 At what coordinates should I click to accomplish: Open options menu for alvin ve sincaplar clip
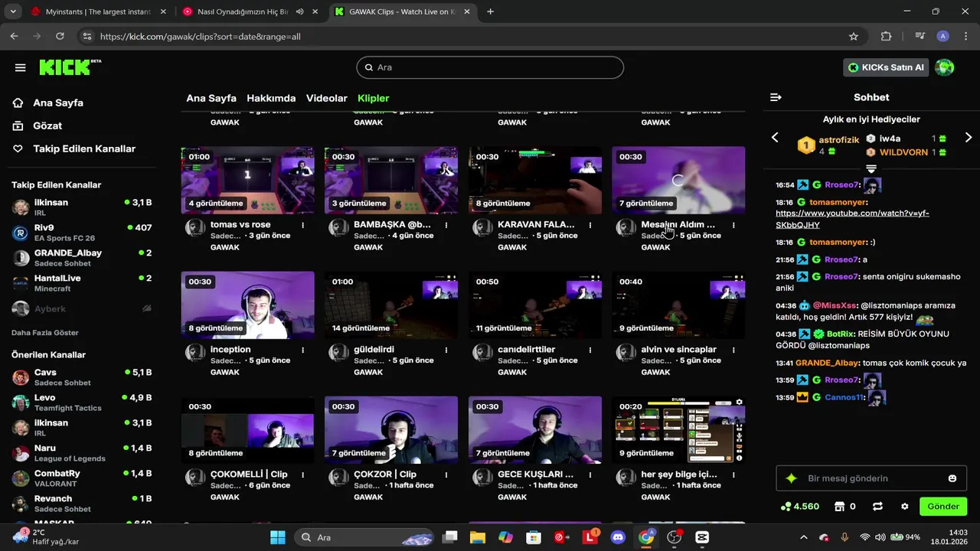[733, 350]
